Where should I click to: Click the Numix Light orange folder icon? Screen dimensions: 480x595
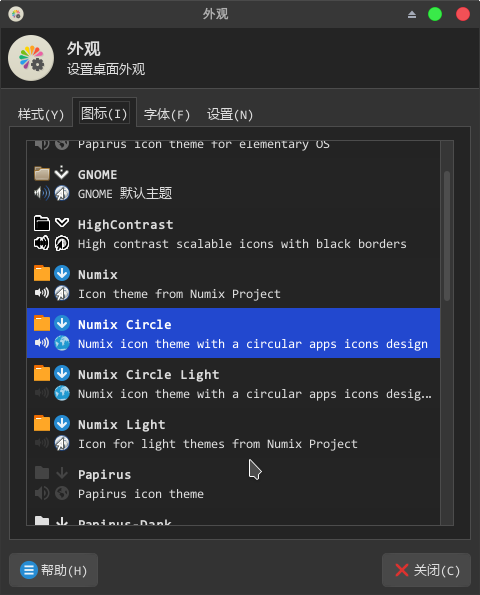coord(42,423)
